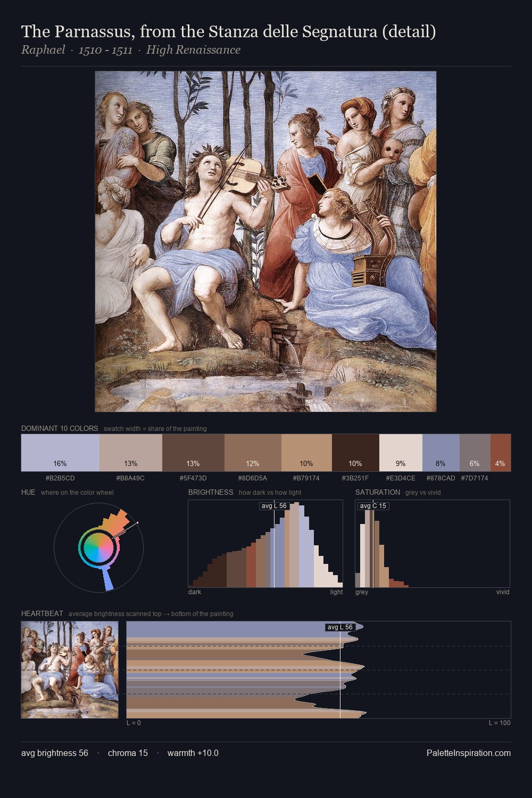Click the hex code text #5F473D

pos(193,478)
